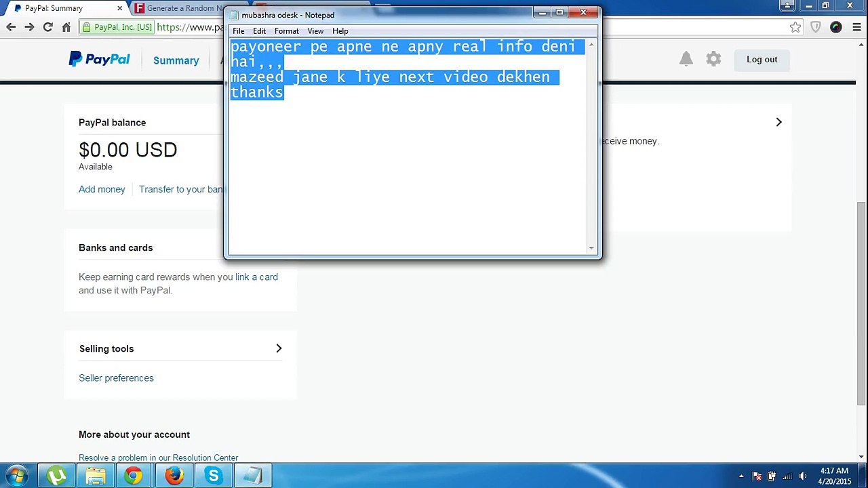Switch to Notepad in the taskbar
868x488 pixels.
(252, 476)
